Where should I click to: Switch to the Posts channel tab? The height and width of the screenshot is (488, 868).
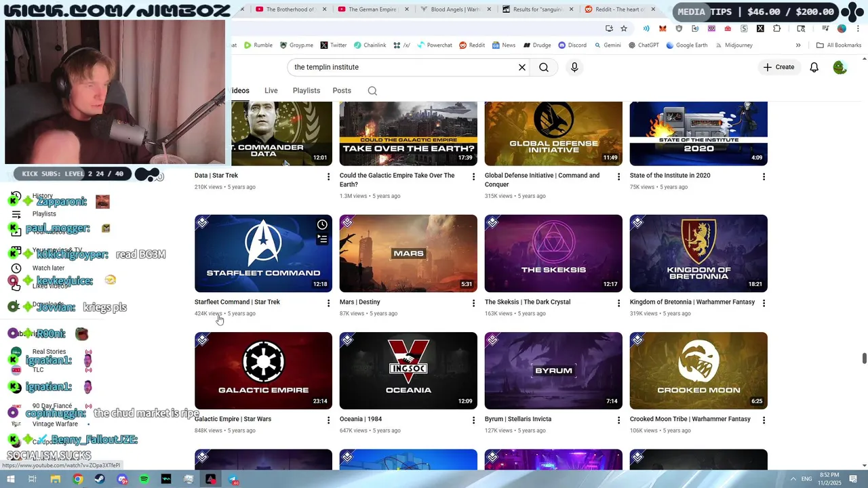click(342, 91)
